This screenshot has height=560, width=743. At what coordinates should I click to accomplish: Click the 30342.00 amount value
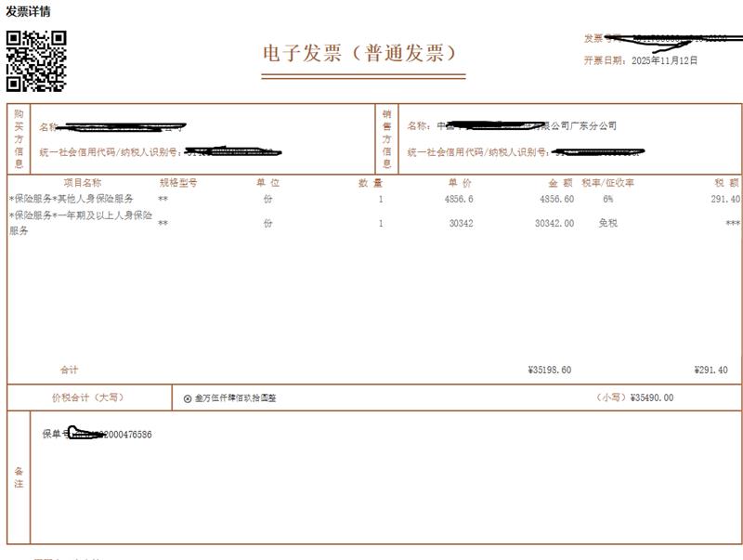[554, 223]
